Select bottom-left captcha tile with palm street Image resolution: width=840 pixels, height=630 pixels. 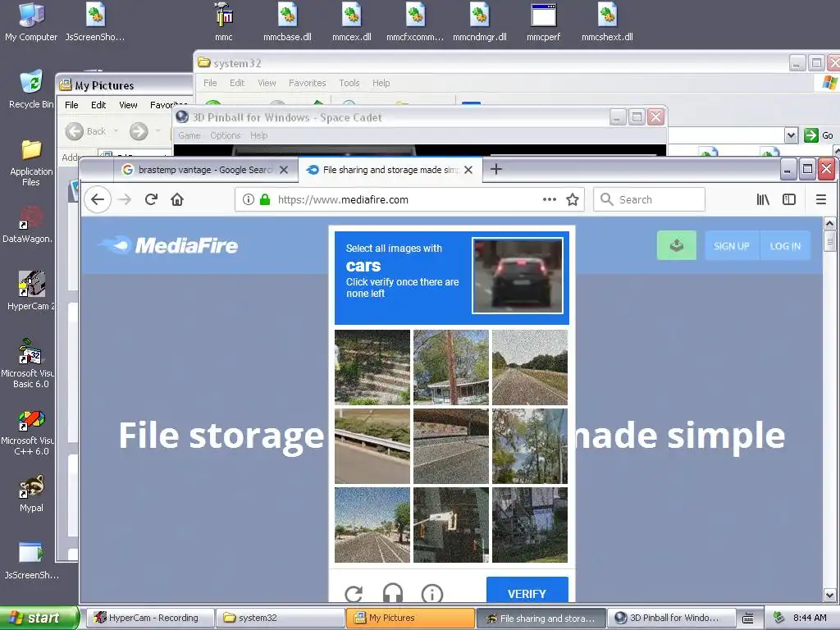pos(372,525)
